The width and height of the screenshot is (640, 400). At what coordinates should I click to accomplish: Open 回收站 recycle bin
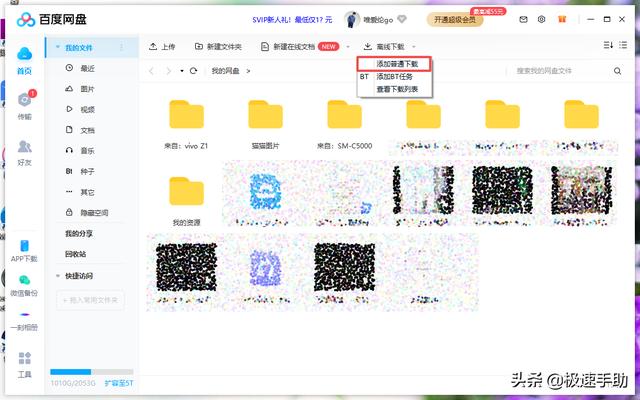[76, 254]
